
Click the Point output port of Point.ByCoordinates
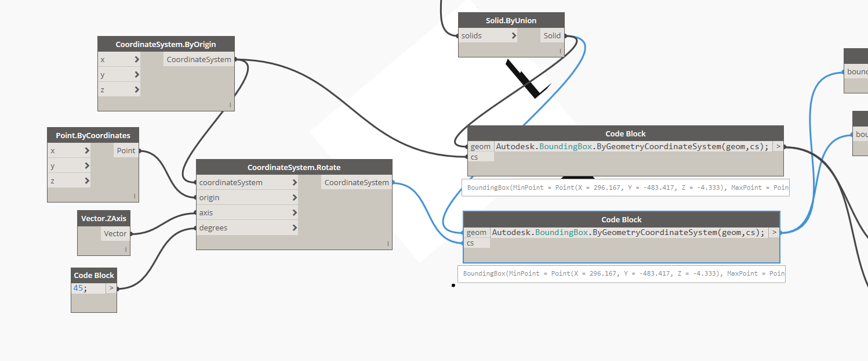(126, 150)
